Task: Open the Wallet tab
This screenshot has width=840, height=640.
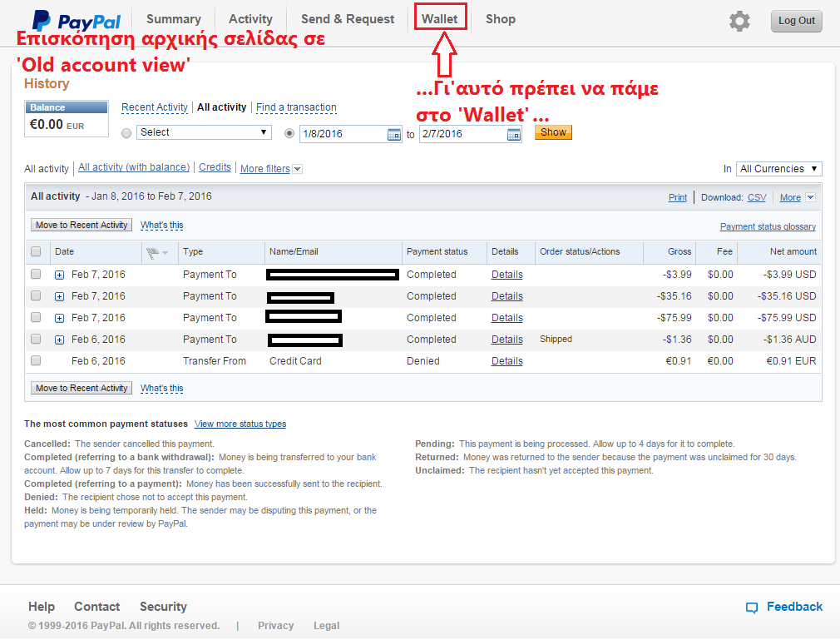Action: click(x=440, y=19)
